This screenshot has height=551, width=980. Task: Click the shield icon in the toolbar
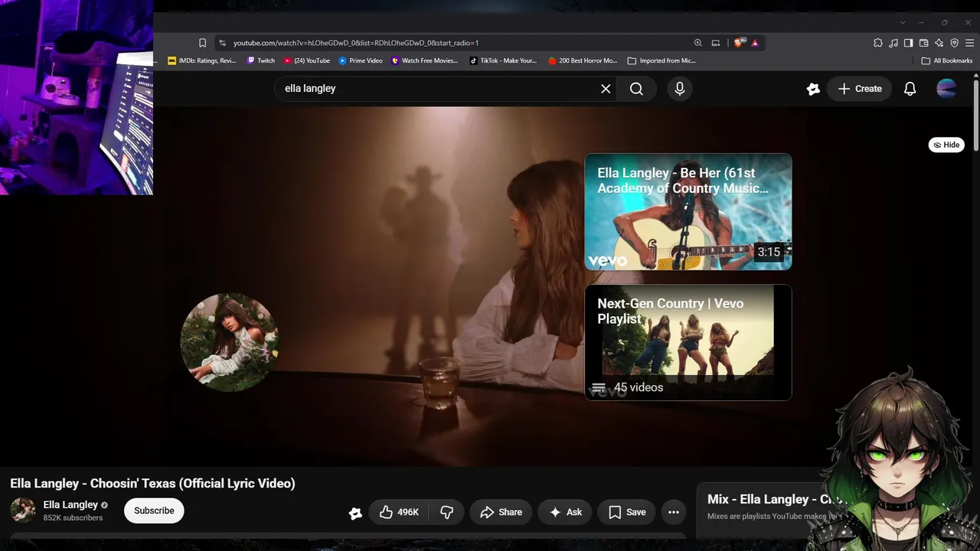955,43
